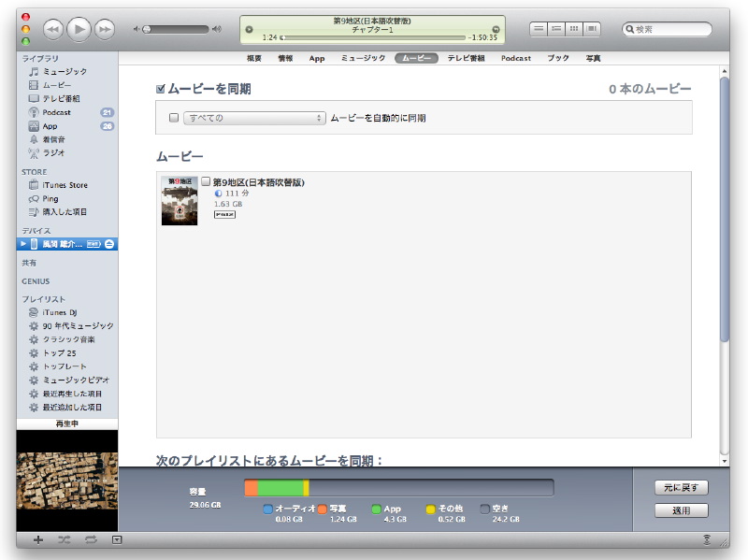
Task: Enable automatic movie sync checkbox
Action: 173,118
